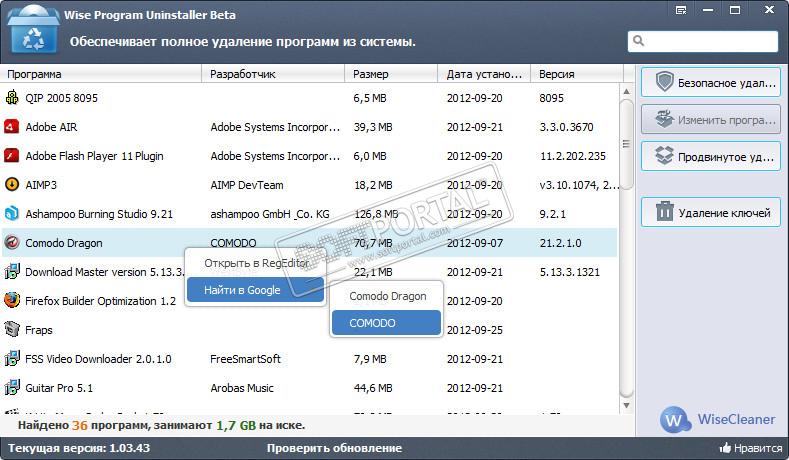Click version 5.13.3.1321 cell
789x460 pixels.
click(x=570, y=272)
